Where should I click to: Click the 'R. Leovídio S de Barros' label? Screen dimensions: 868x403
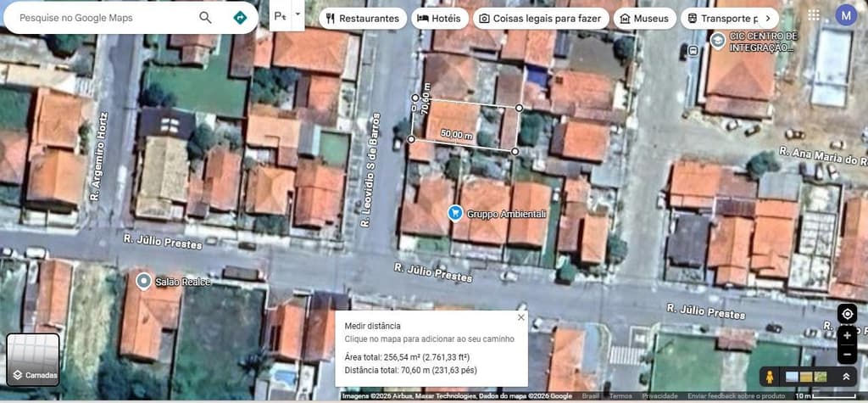coord(370,171)
